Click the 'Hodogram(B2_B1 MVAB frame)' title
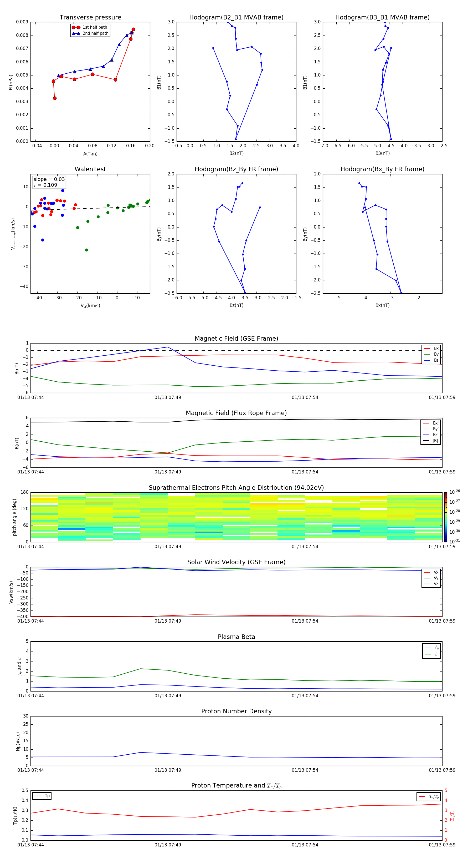This screenshot has height=868, width=473. 236,18
